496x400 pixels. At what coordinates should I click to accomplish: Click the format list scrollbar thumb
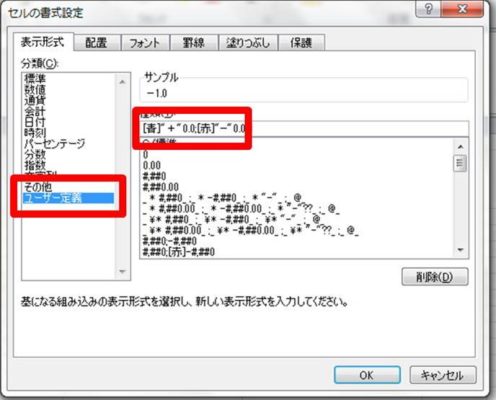coord(460,163)
